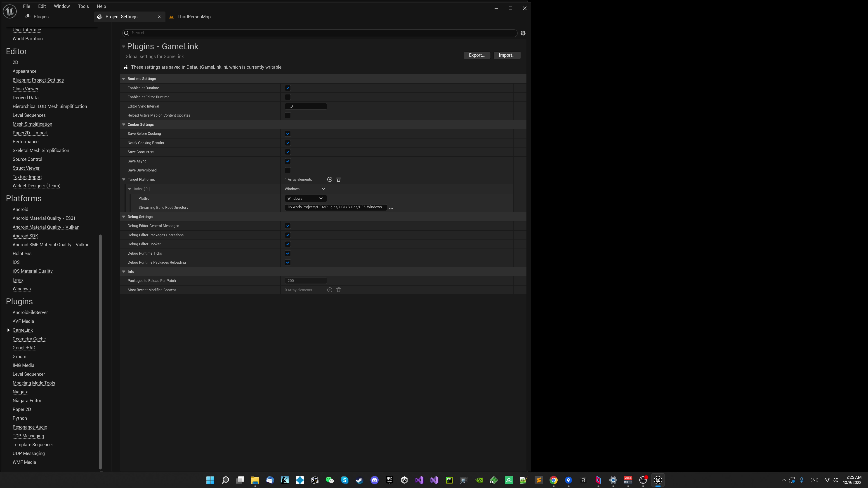Collapse the Index [0] element
Screen dimensions: 868x488
click(x=130, y=189)
